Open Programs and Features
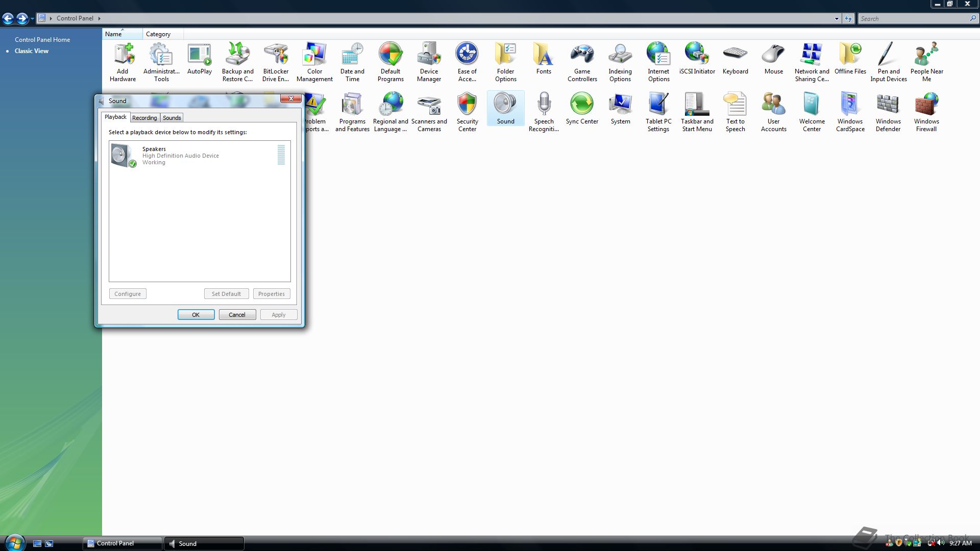Image resolution: width=980 pixels, height=551 pixels. (353, 112)
